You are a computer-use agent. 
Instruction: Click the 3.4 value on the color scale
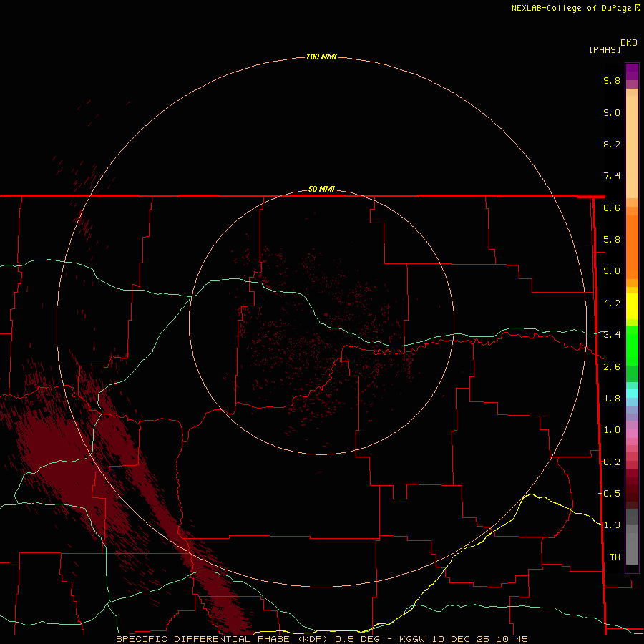point(612,335)
